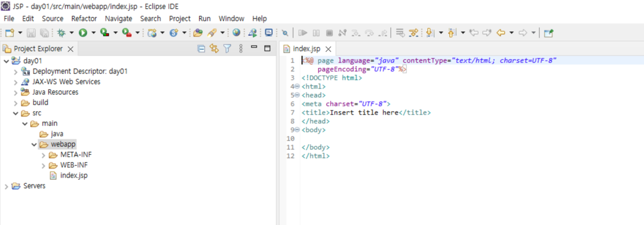The width and height of the screenshot is (644, 225).
Task: Expand the build folder
Action: tap(16, 102)
